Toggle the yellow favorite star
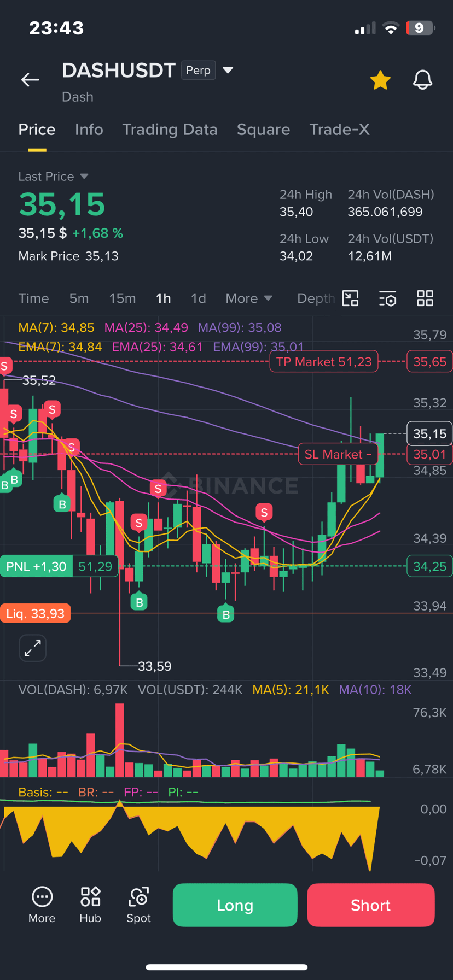The image size is (453, 980). click(x=380, y=80)
